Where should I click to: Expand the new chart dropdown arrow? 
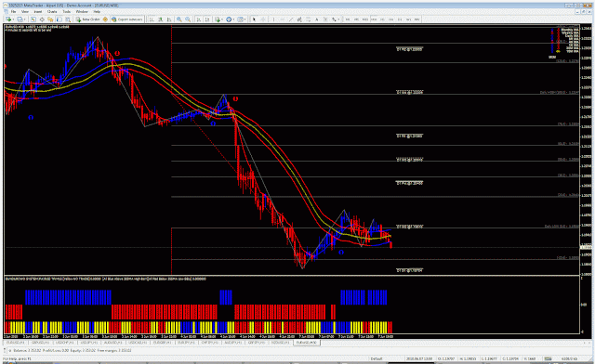point(13,19)
